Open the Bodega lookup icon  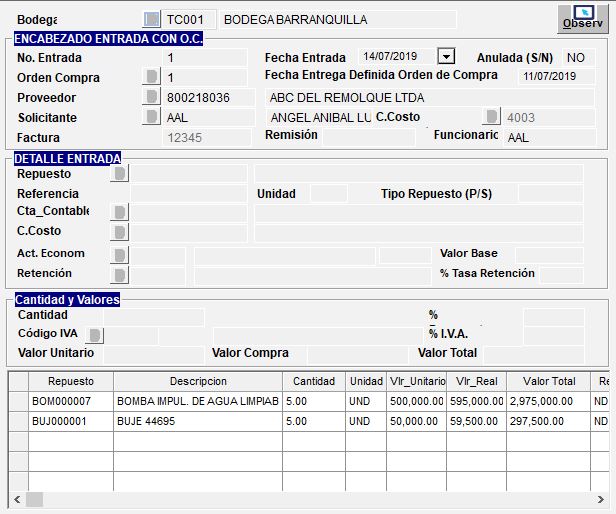[x=151, y=19]
